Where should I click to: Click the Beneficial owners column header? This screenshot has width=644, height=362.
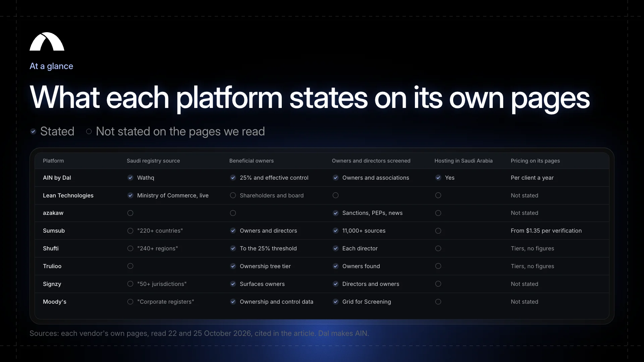(x=252, y=161)
